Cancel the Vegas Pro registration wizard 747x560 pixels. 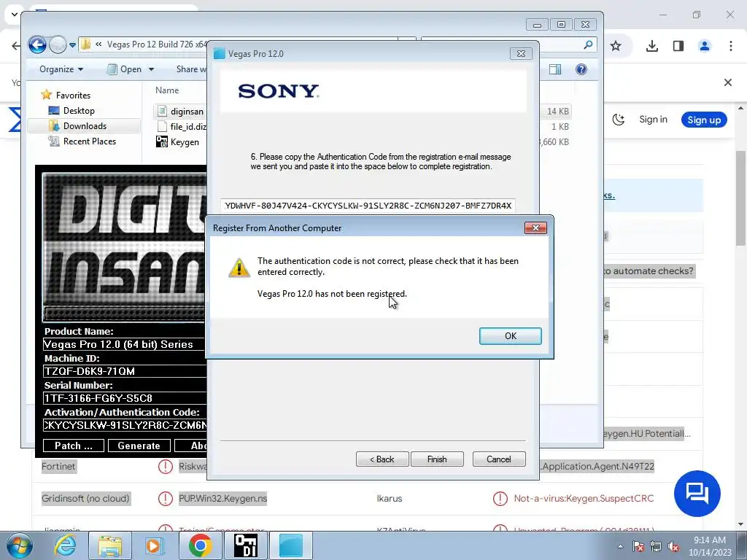499,459
